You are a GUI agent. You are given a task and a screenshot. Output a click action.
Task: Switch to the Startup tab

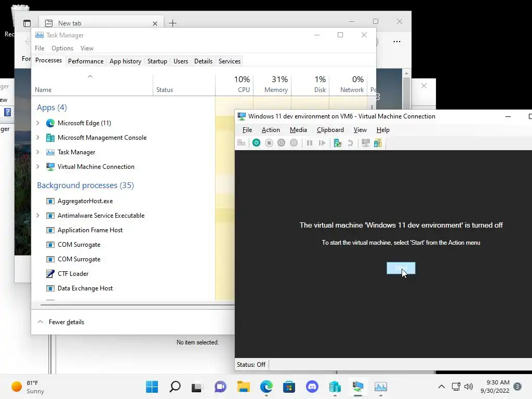click(x=157, y=61)
